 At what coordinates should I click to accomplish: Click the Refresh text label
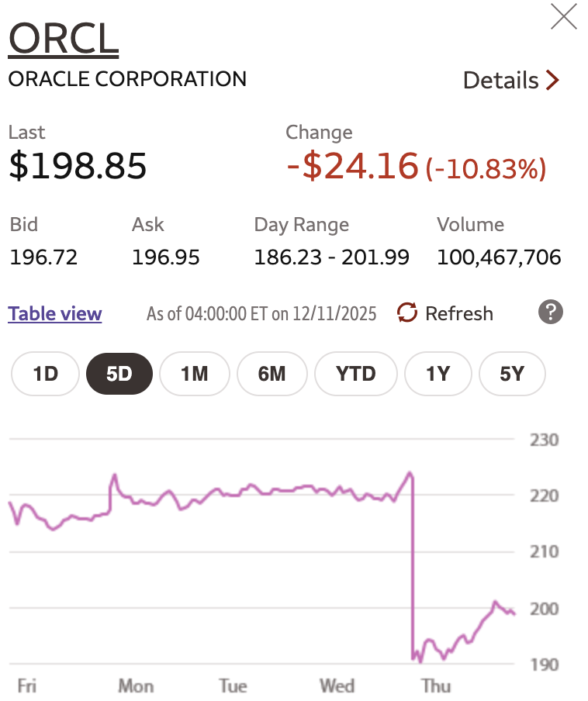[459, 313]
